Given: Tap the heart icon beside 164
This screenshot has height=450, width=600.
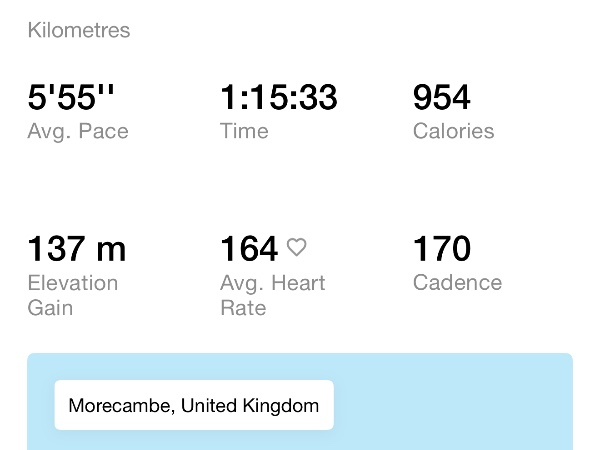Looking at the screenshot, I should tap(296, 247).
